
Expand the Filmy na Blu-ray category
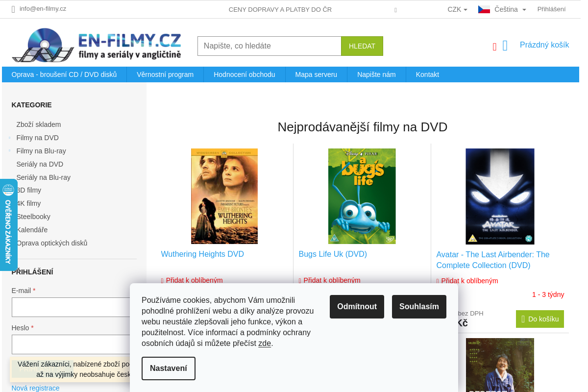click(10, 151)
